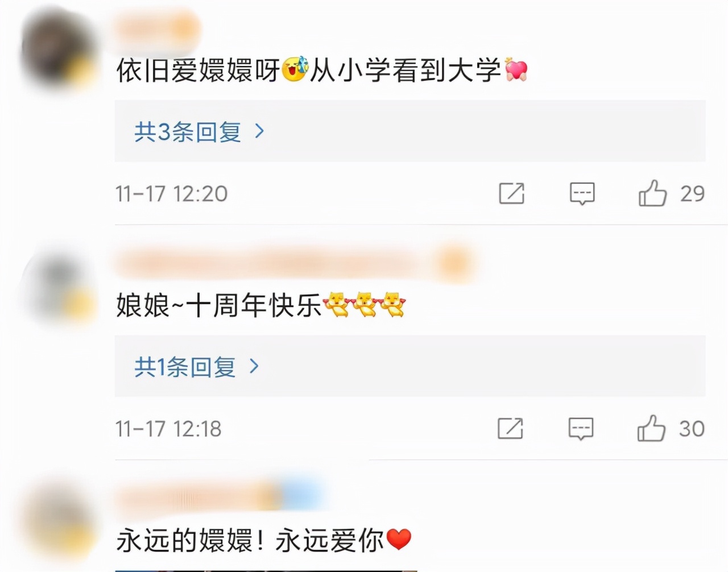Open the second commenter's blurred avatar

point(59,290)
